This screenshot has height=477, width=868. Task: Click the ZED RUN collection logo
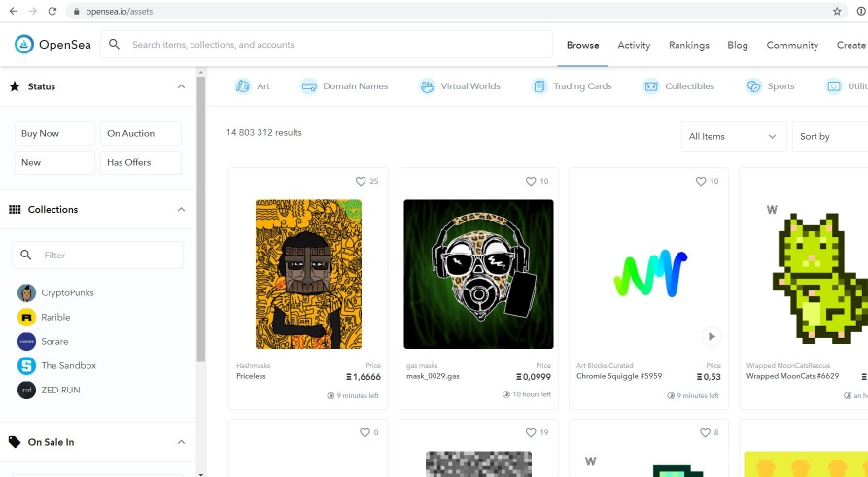click(26, 391)
